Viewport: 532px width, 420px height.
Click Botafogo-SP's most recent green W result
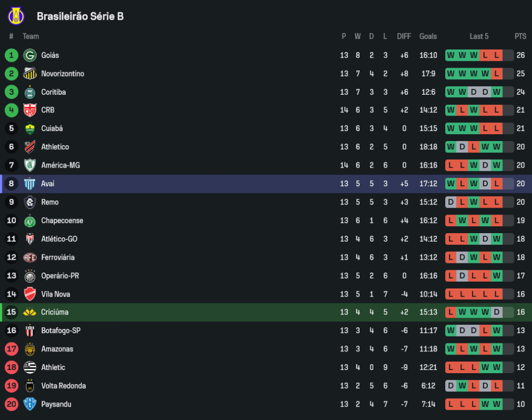tap(496, 331)
